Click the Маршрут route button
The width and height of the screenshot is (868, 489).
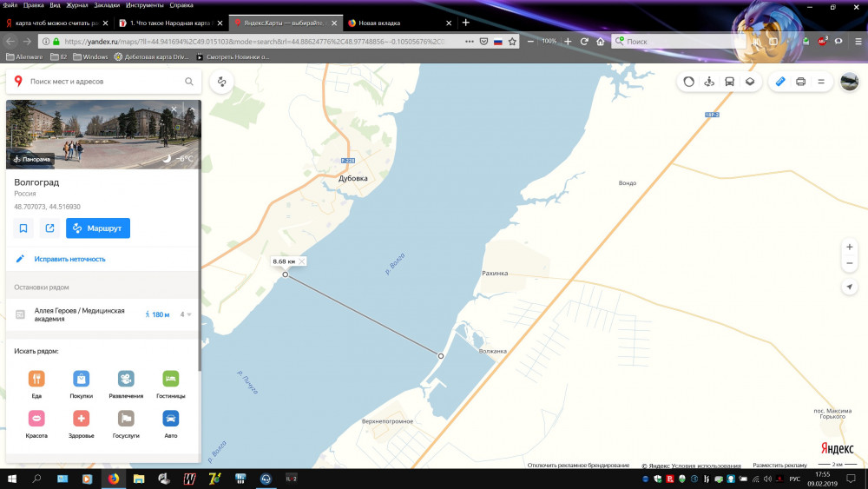[x=98, y=228]
